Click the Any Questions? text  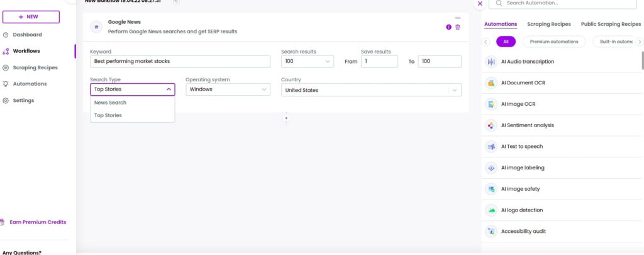pyautogui.click(x=22, y=252)
